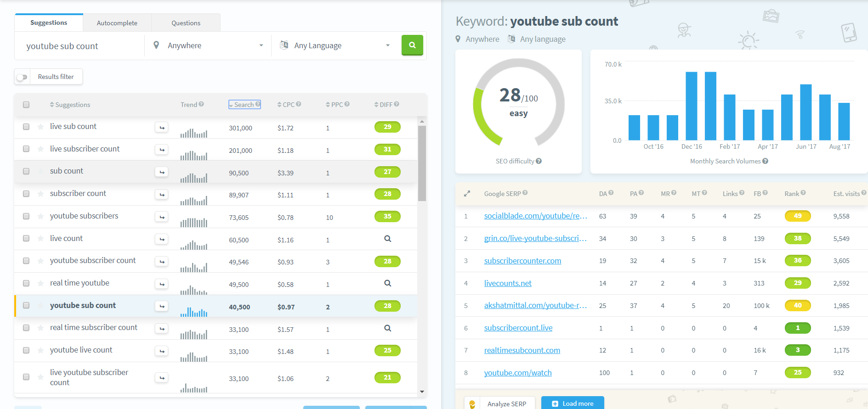
Task: Click the PPC column help icon
Action: click(347, 104)
